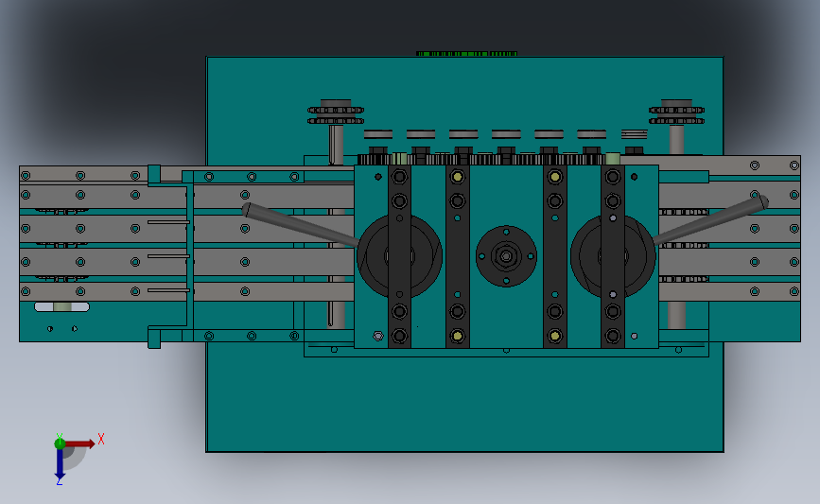This screenshot has height=504, width=820.
Task: Select the rightmost black vertical bar on the housing
Action: (x=613, y=256)
